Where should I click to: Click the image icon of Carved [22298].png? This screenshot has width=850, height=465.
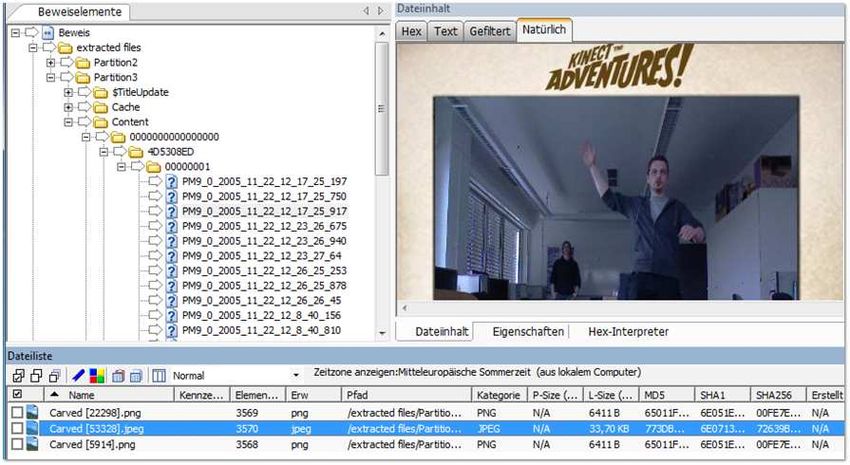click(x=33, y=412)
